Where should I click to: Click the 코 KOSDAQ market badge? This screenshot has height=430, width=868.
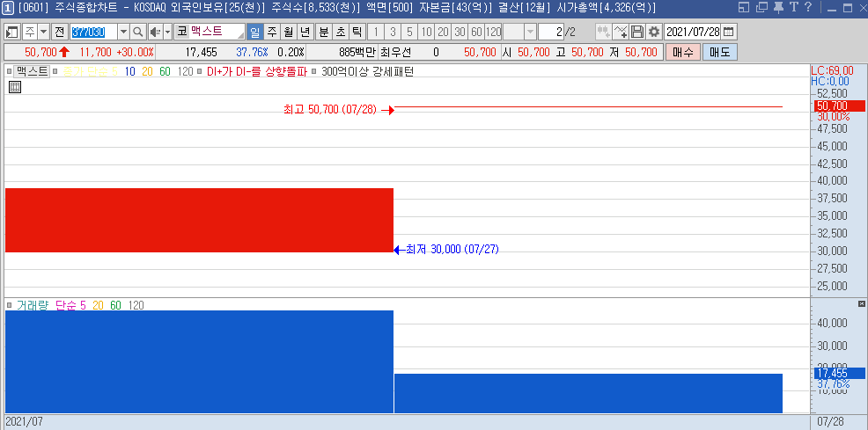click(181, 32)
